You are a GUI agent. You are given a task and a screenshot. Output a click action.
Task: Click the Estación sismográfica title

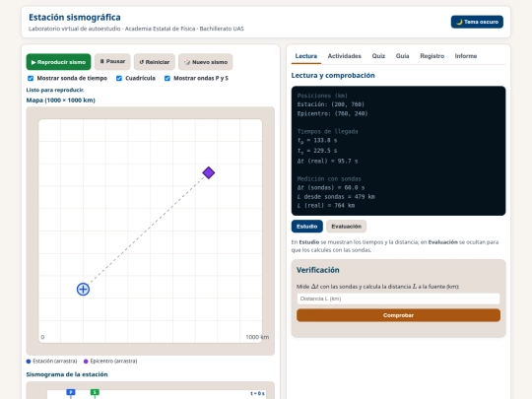(75, 18)
